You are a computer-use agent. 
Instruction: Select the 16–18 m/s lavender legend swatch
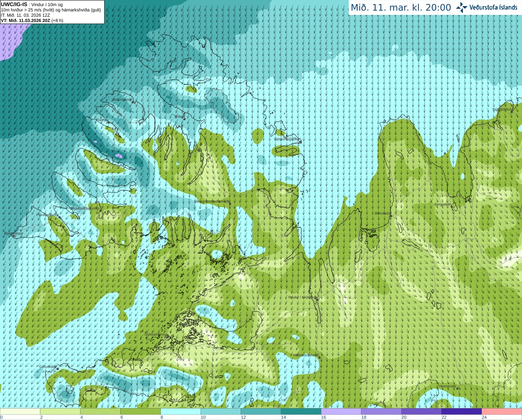tap(341, 411)
